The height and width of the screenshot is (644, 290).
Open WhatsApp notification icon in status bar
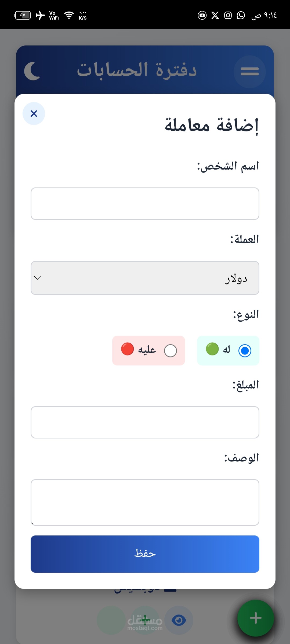(x=241, y=15)
